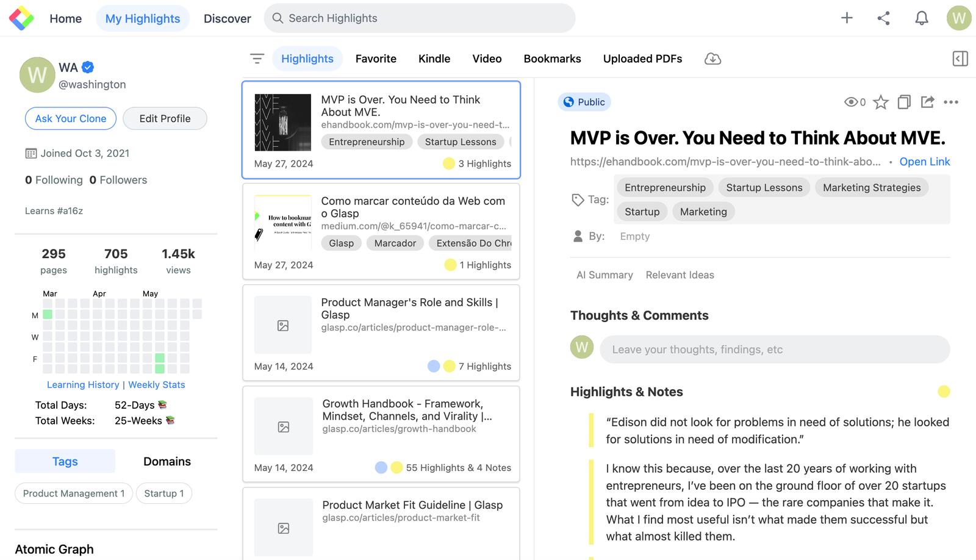Click the Ask Your Clone button
This screenshot has width=976, height=560.
(x=71, y=118)
